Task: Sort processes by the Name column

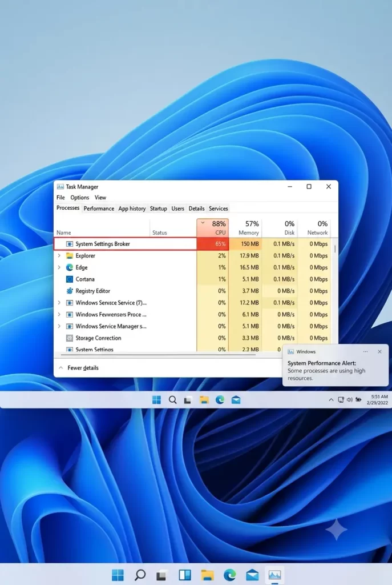Action: point(102,228)
